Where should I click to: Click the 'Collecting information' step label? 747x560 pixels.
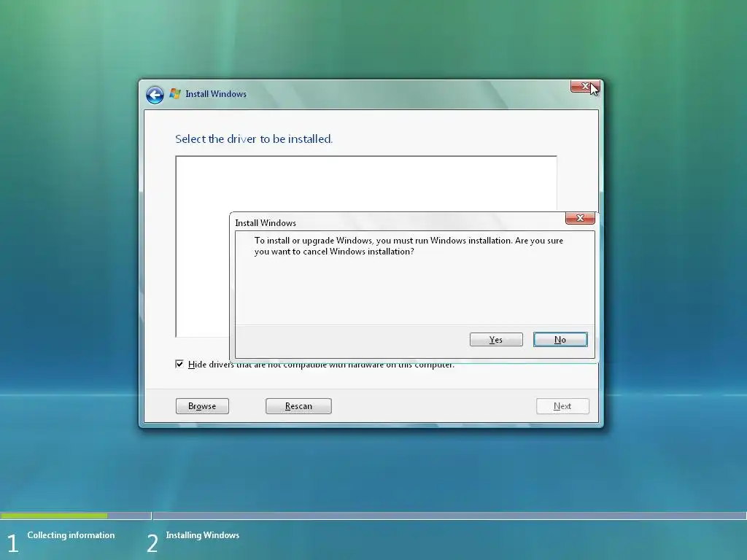[71, 535]
